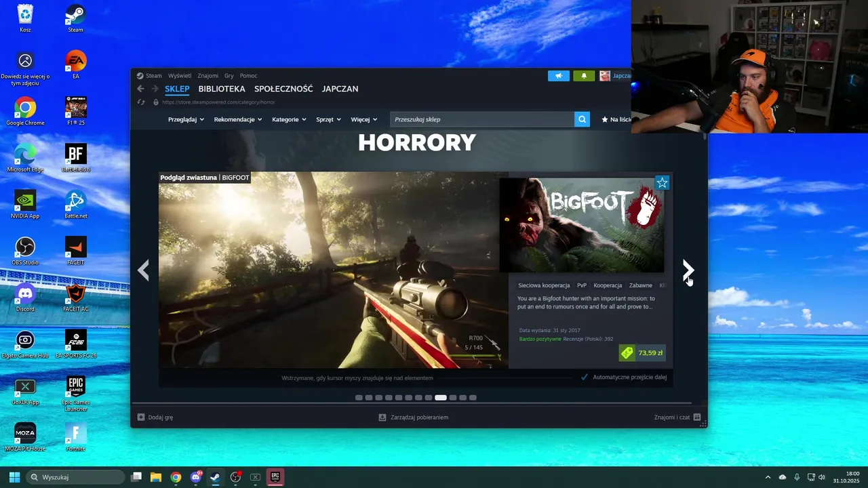
Task: Go to next carousel item arrow
Action: (688, 270)
